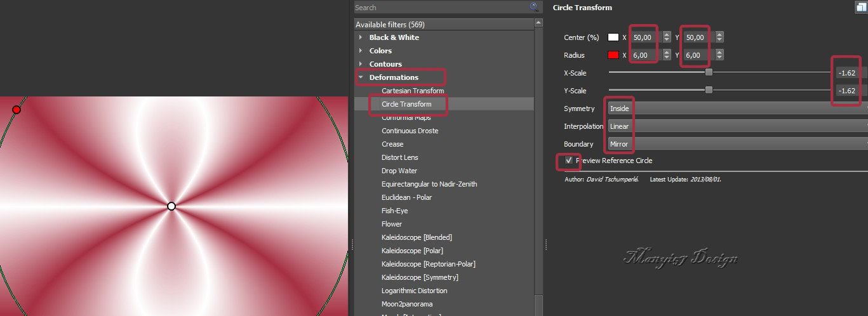Click the red radius handle on the preview
Image resolution: width=868 pixels, height=316 pixels.
tap(17, 110)
